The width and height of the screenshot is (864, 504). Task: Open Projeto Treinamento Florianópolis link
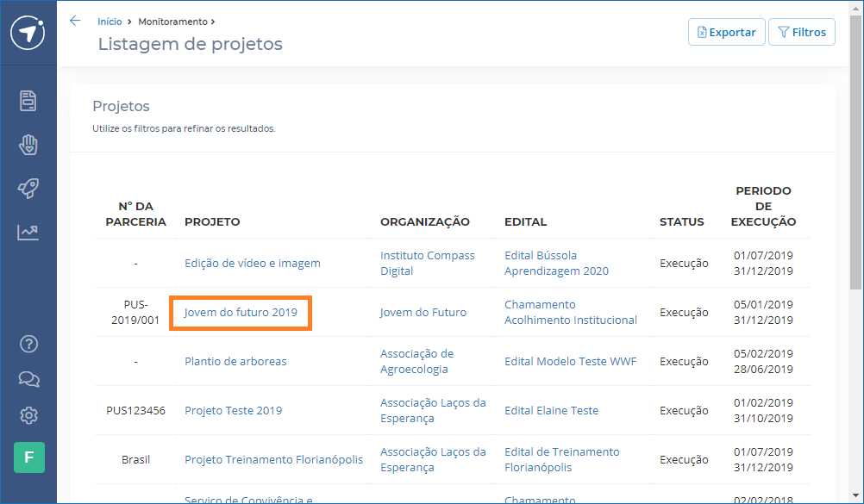(x=274, y=459)
